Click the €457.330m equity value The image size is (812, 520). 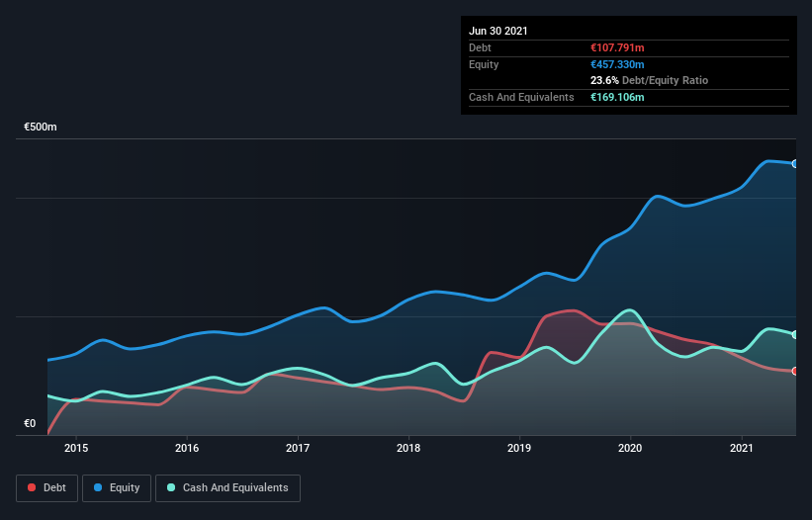(617, 64)
